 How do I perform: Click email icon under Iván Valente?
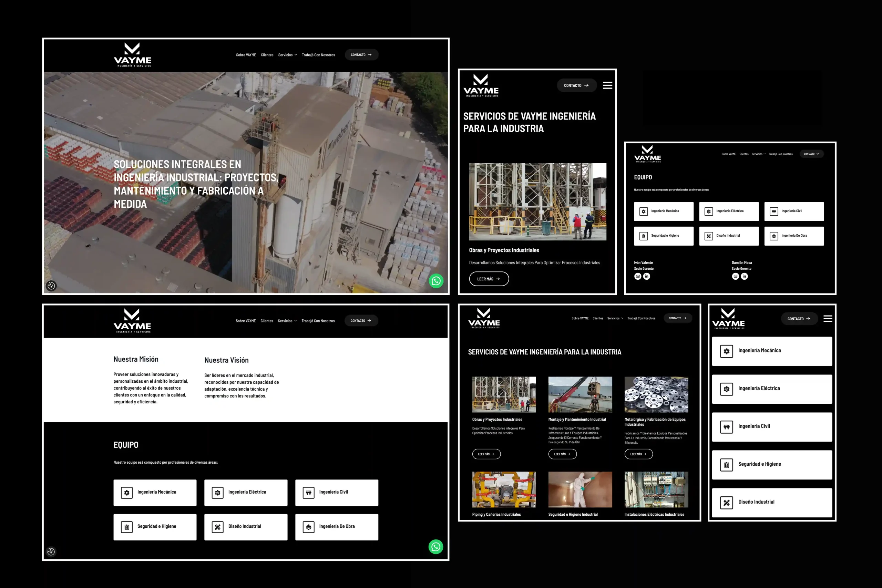coord(637,276)
